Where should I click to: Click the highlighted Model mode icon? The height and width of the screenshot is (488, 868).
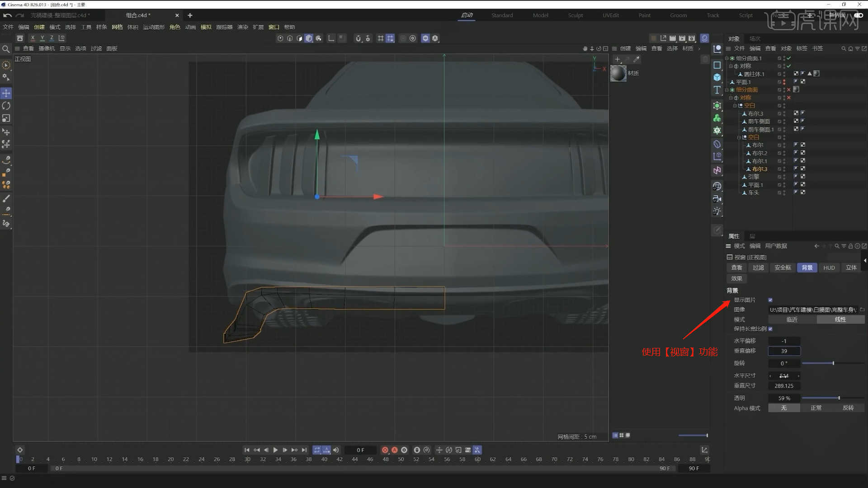309,38
